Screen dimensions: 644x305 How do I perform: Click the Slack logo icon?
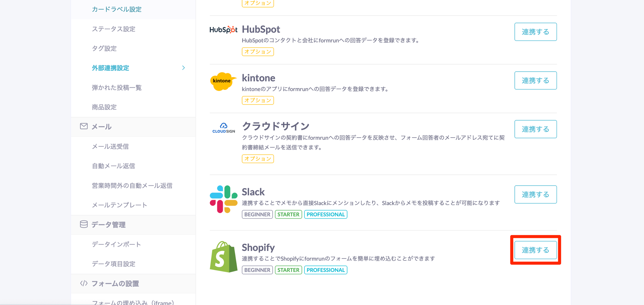pos(223,199)
